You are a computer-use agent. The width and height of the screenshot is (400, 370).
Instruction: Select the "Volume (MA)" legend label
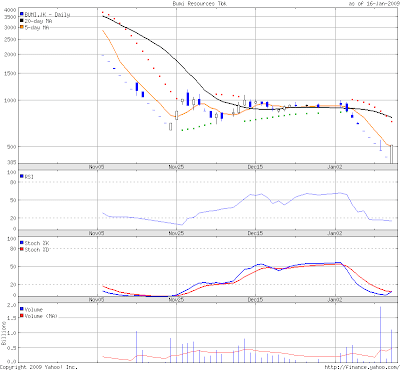41,316
